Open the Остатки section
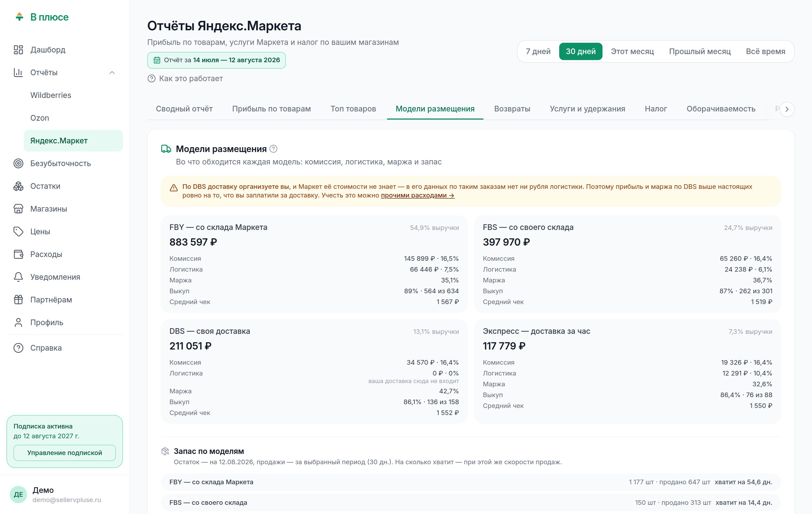 pyautogui.click(x=65, y=186)
